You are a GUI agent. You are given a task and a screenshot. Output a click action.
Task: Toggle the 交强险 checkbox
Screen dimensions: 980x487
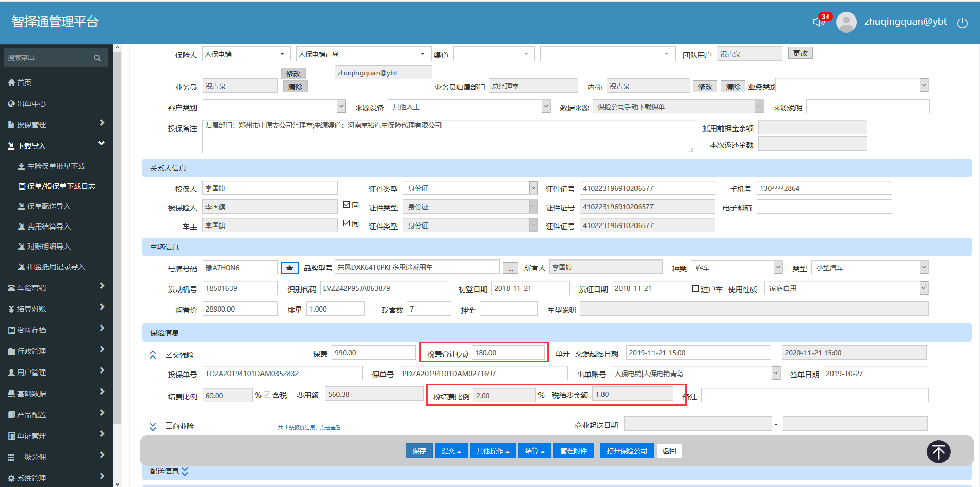pyautogui.click(x=169, y=354)
